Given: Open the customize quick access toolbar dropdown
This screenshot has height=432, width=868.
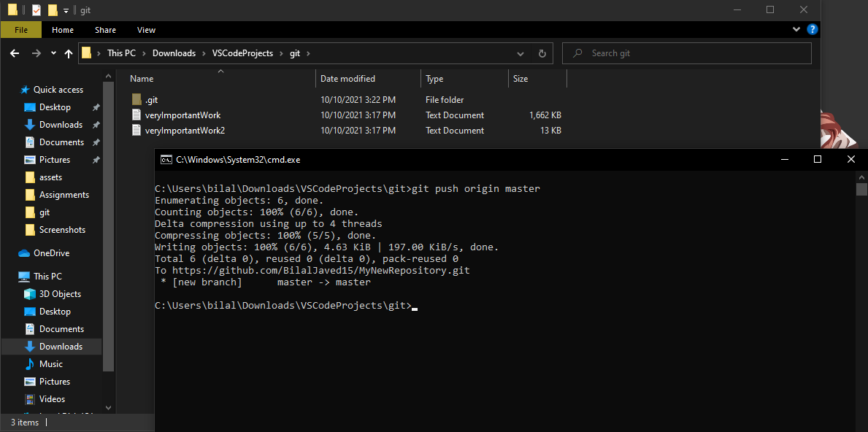Looking at the screenshot, I should click(66, 10).
